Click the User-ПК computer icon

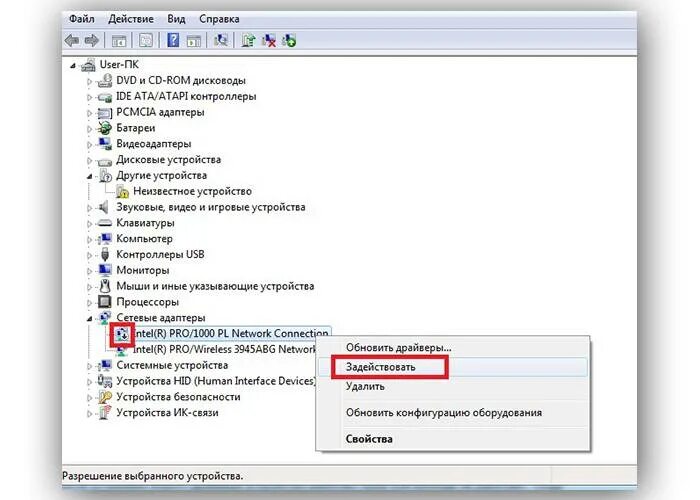click(x=88, y=65)
